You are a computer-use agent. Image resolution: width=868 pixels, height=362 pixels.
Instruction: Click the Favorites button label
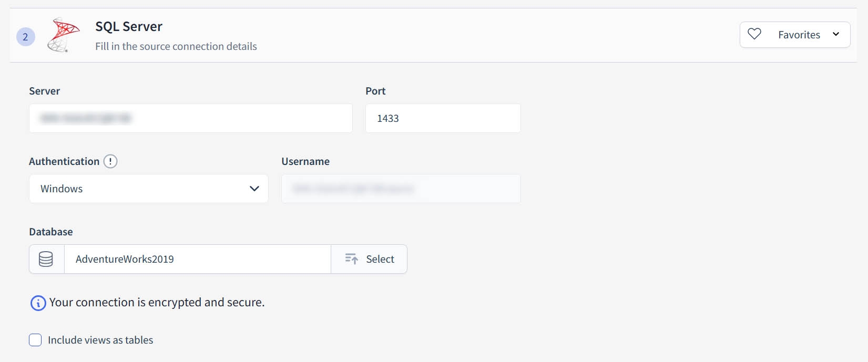(799, 35)
